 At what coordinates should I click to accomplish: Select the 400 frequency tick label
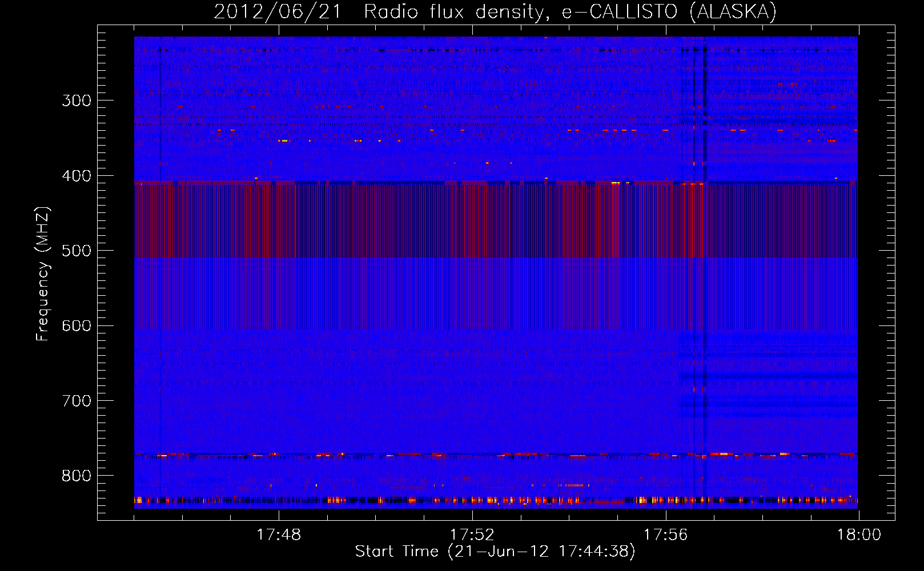(x=77, y=176)
